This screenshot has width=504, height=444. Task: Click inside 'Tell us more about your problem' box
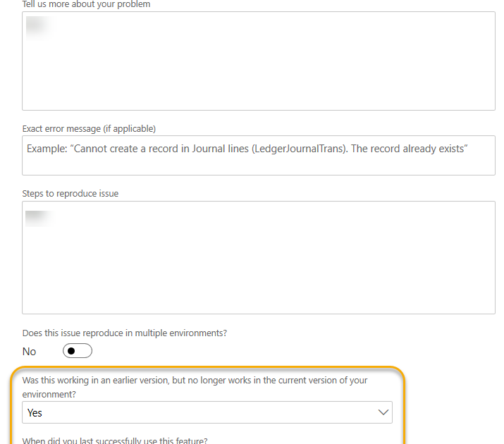[x=258, y=61]
